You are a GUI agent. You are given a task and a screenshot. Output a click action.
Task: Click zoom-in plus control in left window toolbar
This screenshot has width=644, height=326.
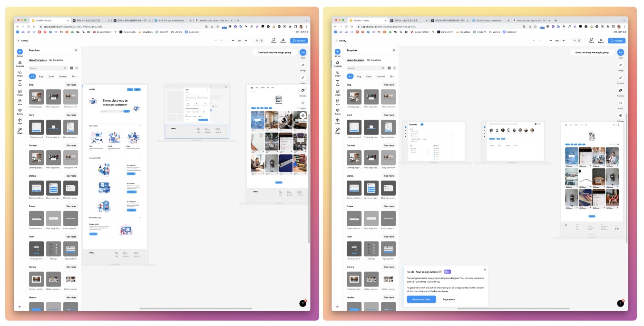pos(246,41)
